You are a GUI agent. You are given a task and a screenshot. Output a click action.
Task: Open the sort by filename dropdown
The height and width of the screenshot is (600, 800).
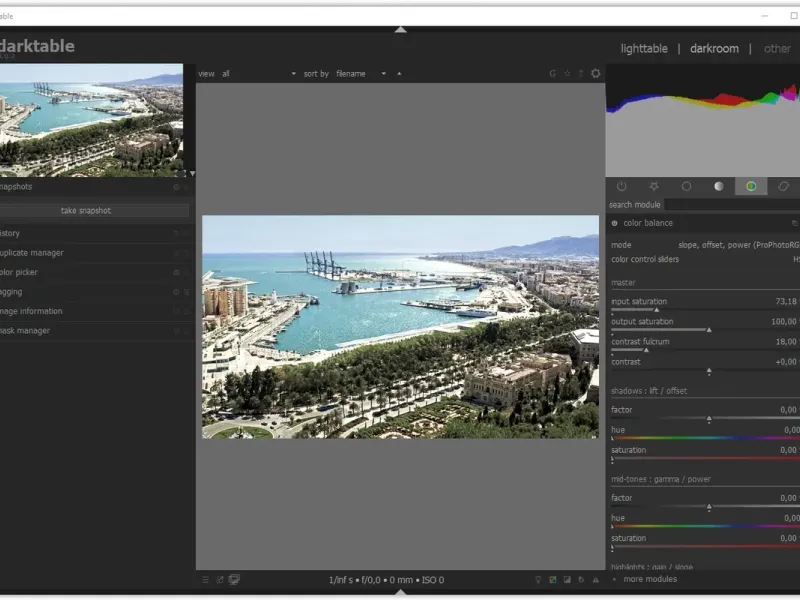(x=361, y=73)
